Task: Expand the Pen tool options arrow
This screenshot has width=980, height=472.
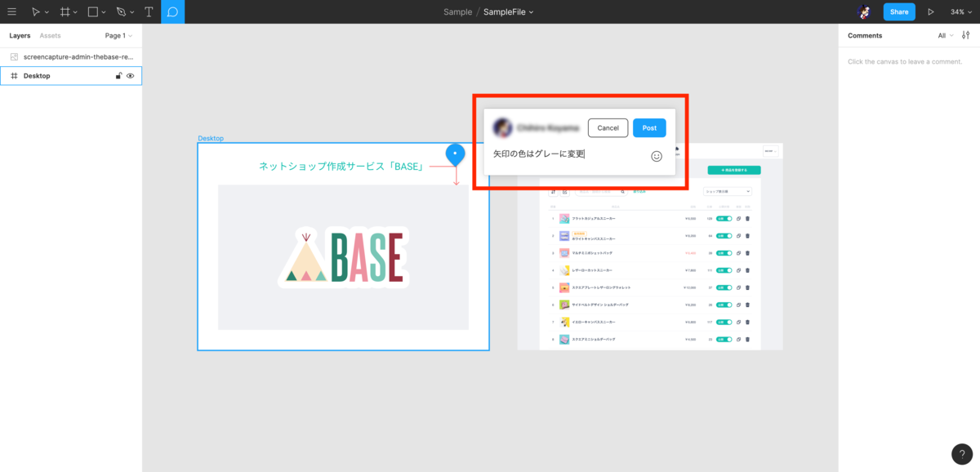Action: 133,13
